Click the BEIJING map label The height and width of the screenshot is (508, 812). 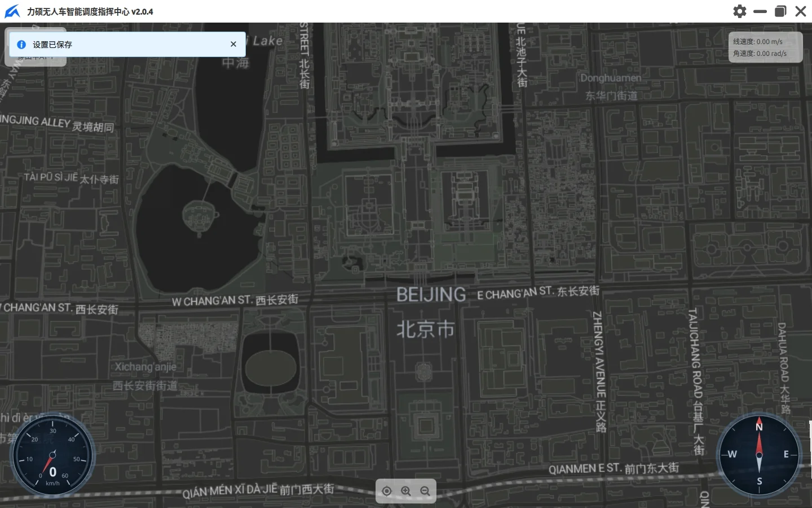click(x=431, y=295)
